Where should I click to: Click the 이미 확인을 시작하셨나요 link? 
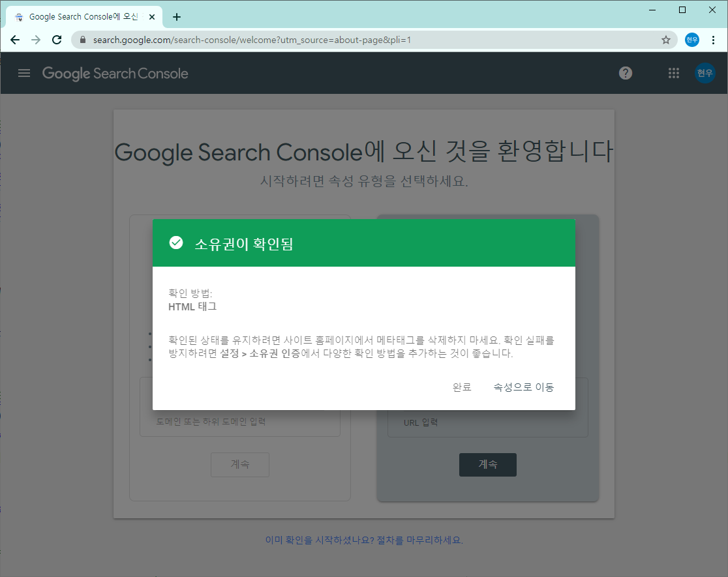364,540
